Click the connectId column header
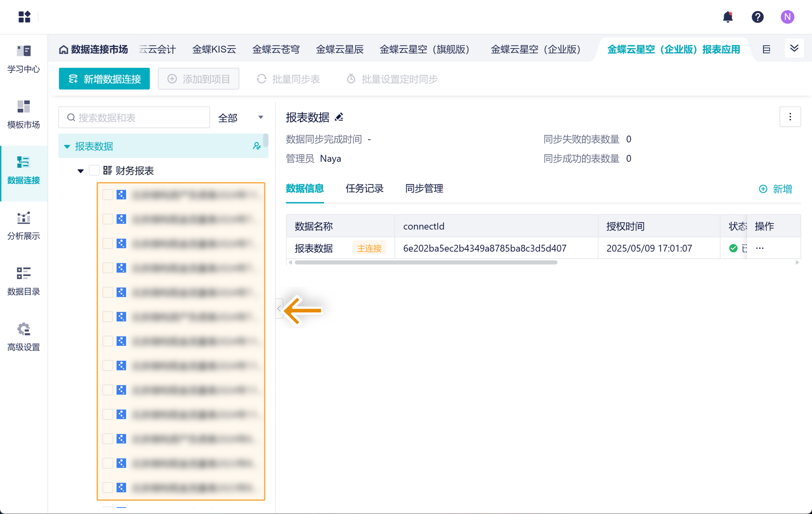812x514 pixels. [496, 226]
